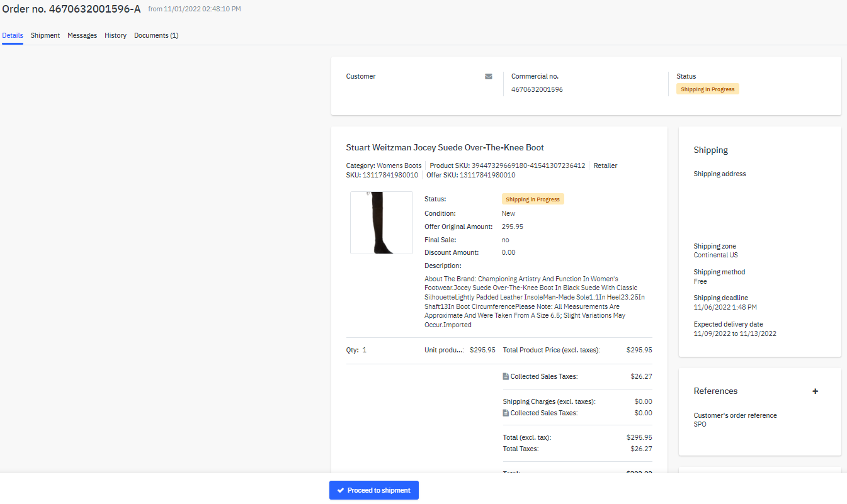Open document icon beside shipping Collected Sales Taxes
The height and width of the screenshot is (504, 847).
coord(506,413)
